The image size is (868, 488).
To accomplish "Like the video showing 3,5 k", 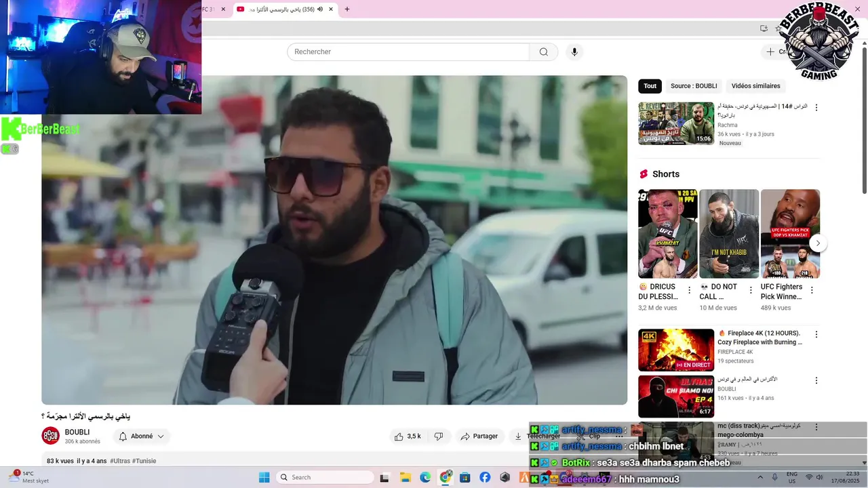I will [x=408, y=436].
